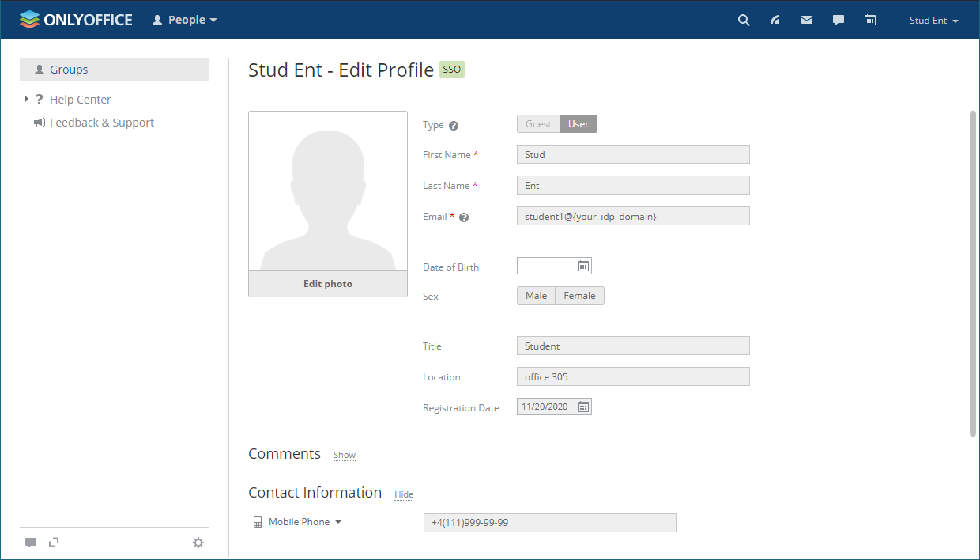Open the Feed module icon
Image resolution: width=980 pixels, height=560 pixels.
pyautogui.click(x=775, y=20)
